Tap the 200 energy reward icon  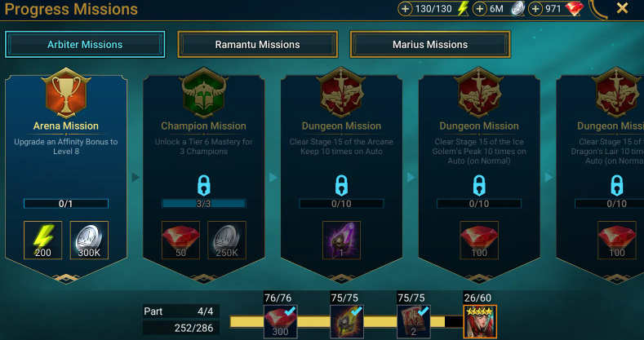[x=42, y=240]
